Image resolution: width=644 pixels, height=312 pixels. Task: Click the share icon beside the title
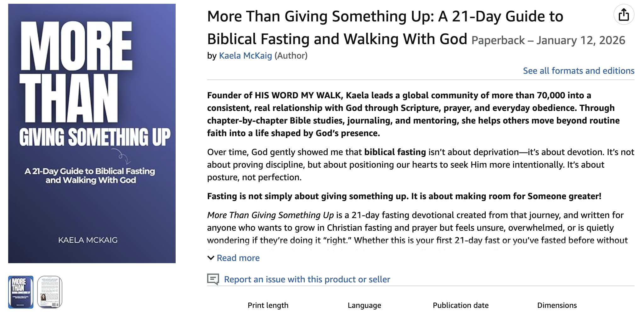[x=624, y=15]
